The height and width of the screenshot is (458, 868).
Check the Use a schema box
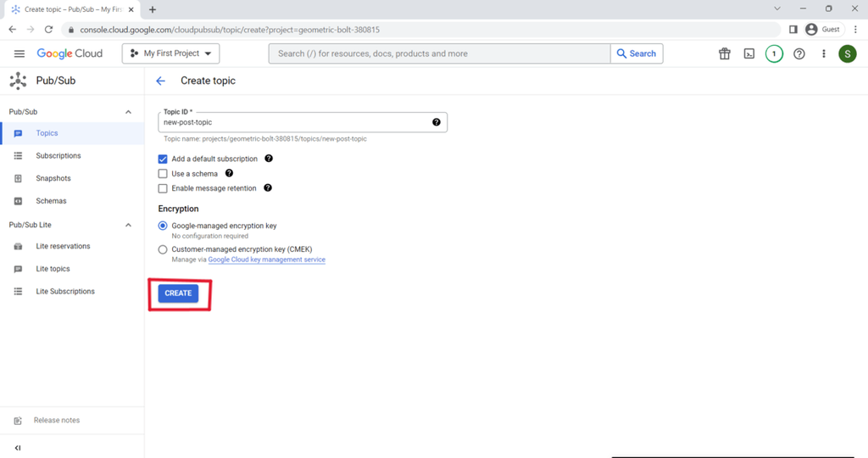163,174
